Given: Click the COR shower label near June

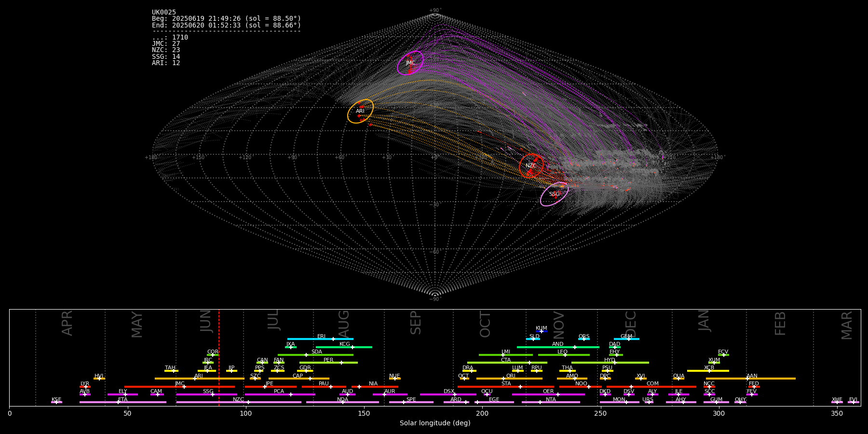Looking at the screenshot, I should click(x=213, y=352).
